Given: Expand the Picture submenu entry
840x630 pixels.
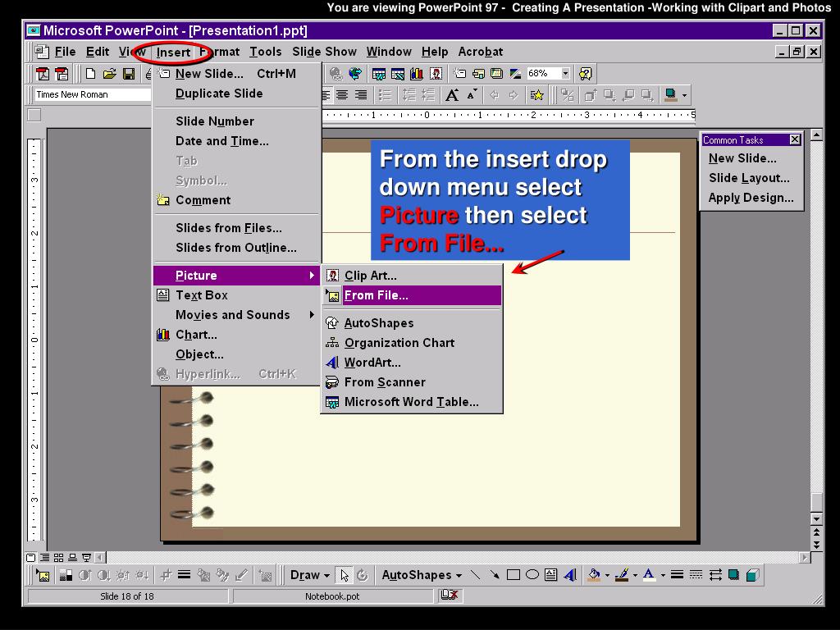Looking at the screenshot, I should point(237,276).
